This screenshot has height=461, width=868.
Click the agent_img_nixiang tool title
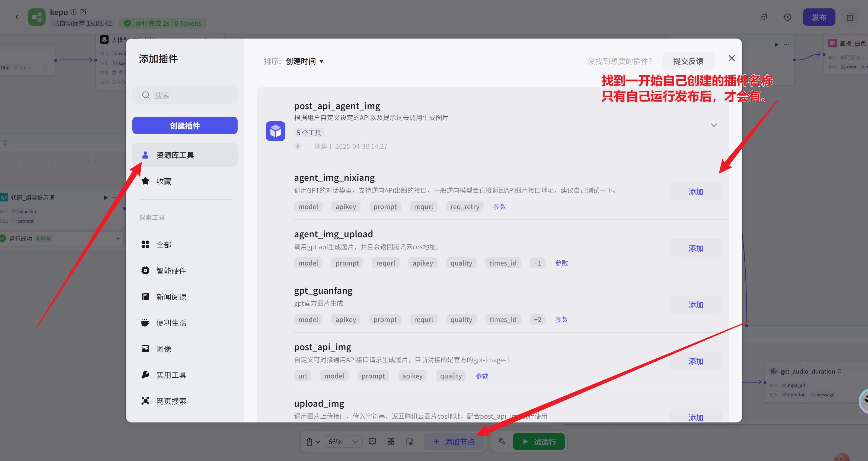(x=334, y=178)
